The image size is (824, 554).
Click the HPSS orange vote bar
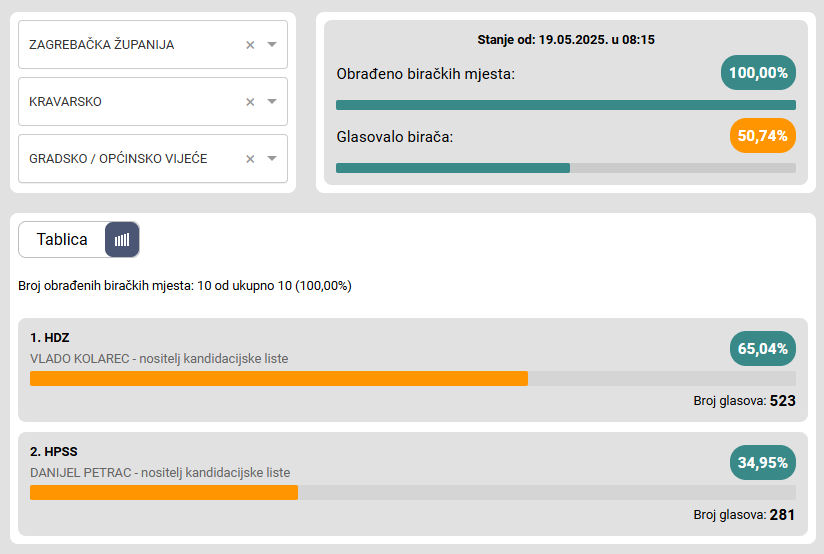(164, 492)
